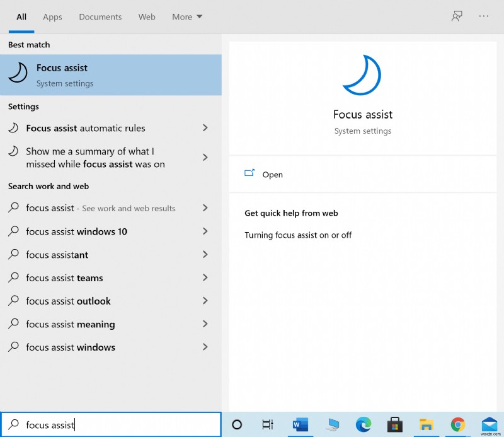
Task: Launch Microsoft Edge from the taskbar
Action: coord(363,424)
